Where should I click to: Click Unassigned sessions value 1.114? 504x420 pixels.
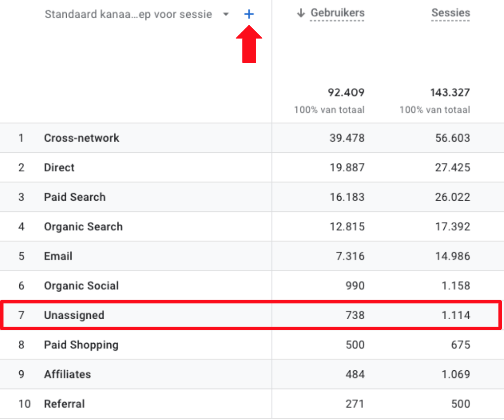pyautogui.click(x=456, y=315)
